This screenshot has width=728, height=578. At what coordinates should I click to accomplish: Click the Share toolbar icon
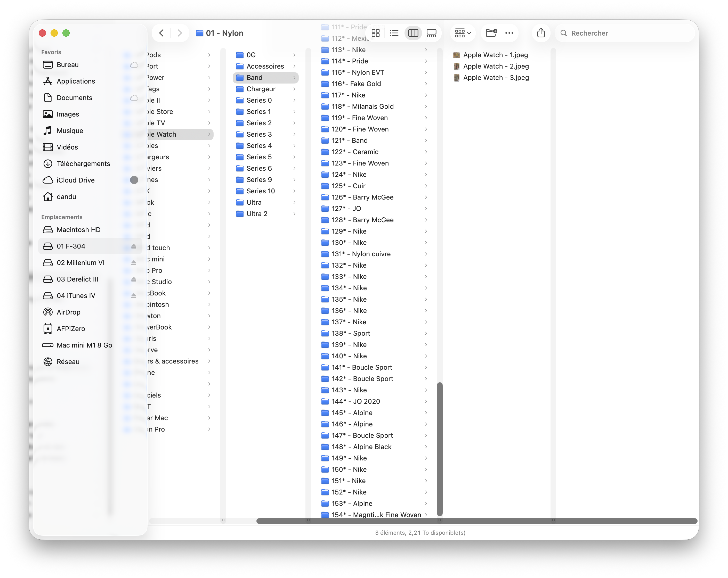tap(541, 33)
